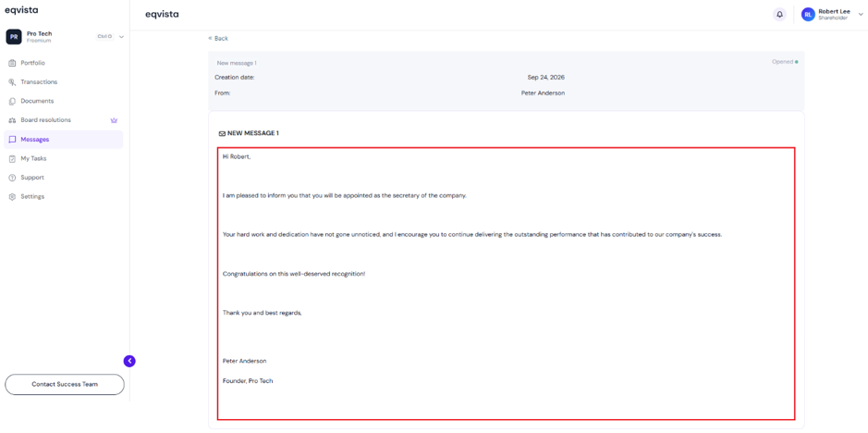Image resolution: width=868 pixels, height=433 pixels.
Task: Click the premium crown icon beside Board resolutions
Action: [114, 119]
